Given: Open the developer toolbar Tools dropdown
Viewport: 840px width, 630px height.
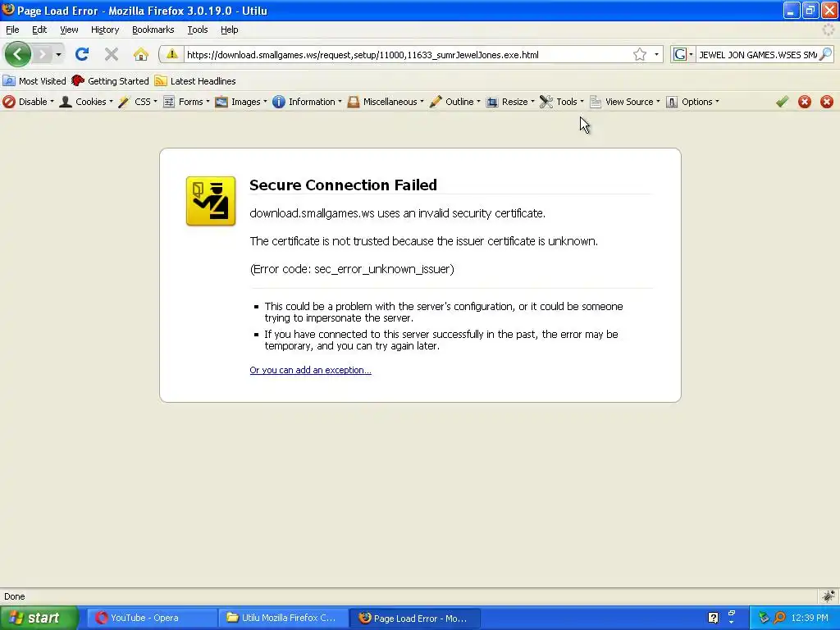Looking at the screenshot, I should click(562, 102).
